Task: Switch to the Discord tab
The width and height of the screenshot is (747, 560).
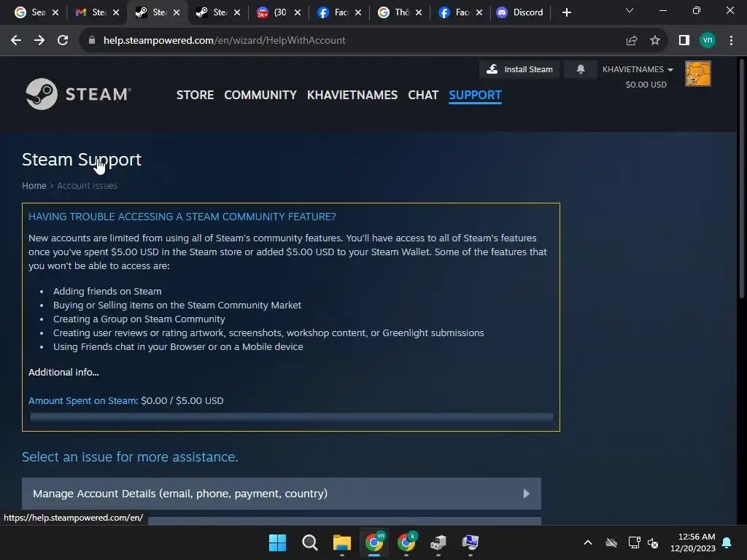Action: (x=519, y=12)
